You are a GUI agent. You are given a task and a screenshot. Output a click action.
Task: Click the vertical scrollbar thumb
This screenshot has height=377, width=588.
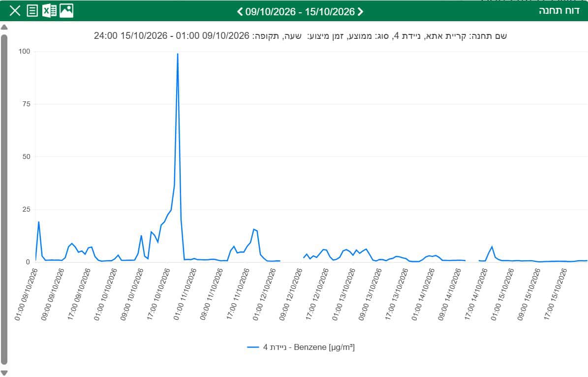4,199
